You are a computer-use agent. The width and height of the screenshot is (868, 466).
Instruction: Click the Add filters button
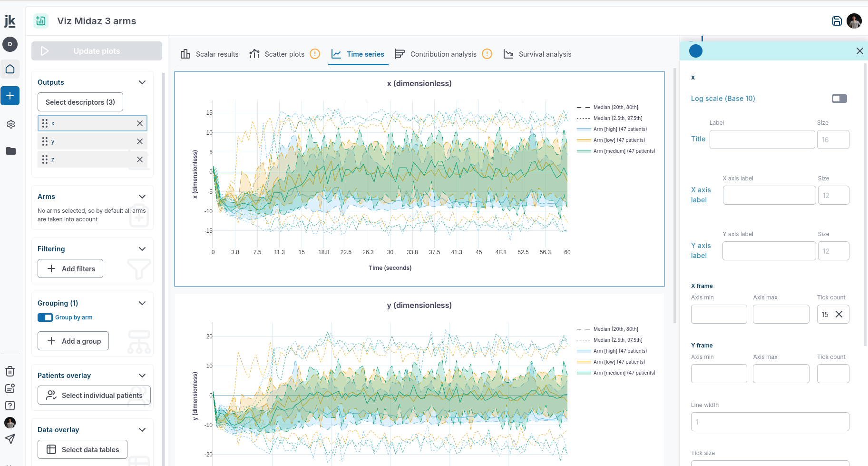click(70, 268)
